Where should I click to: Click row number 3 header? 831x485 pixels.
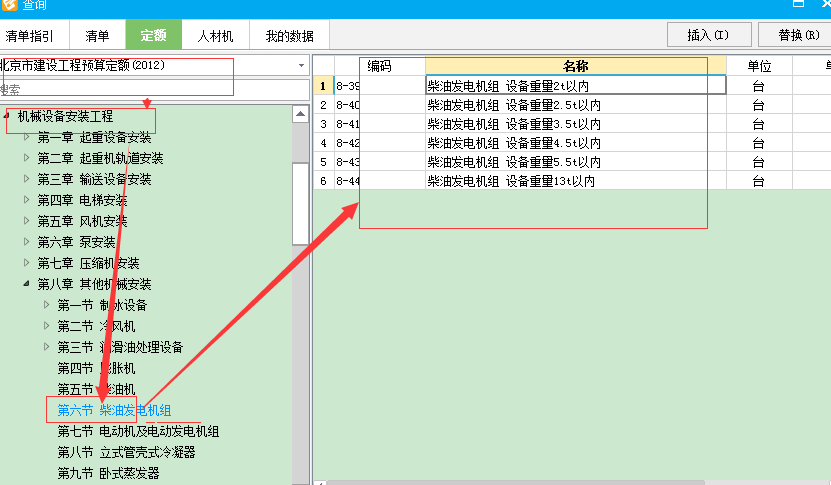pyautogui.click(x=323, y=124)
